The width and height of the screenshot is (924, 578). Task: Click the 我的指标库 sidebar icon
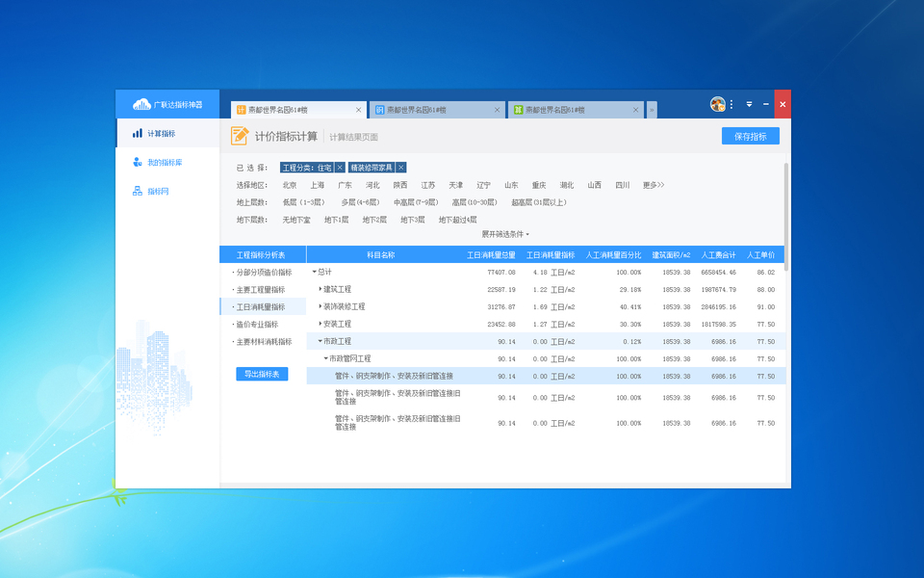pos(138,162)
